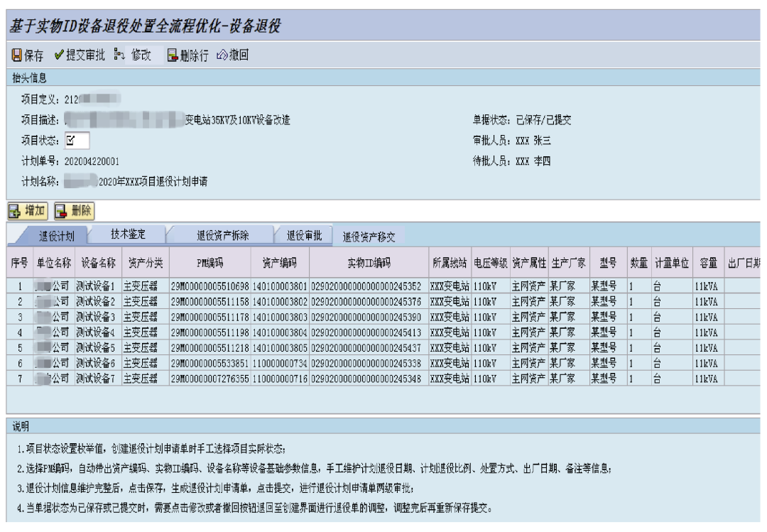Click asset code 140100003803
Screen dimensions: 767x532
coord(280,317)
